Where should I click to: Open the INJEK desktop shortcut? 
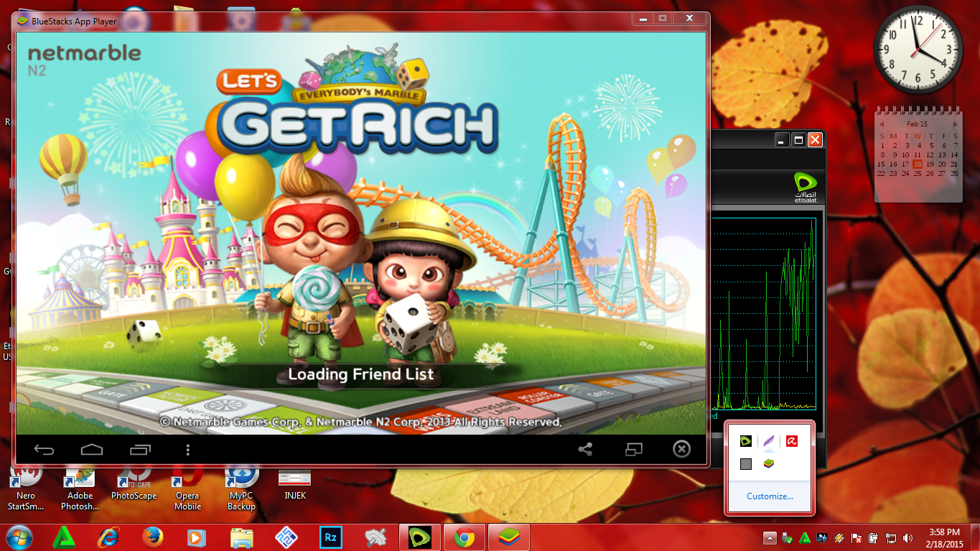click(295, 485)
